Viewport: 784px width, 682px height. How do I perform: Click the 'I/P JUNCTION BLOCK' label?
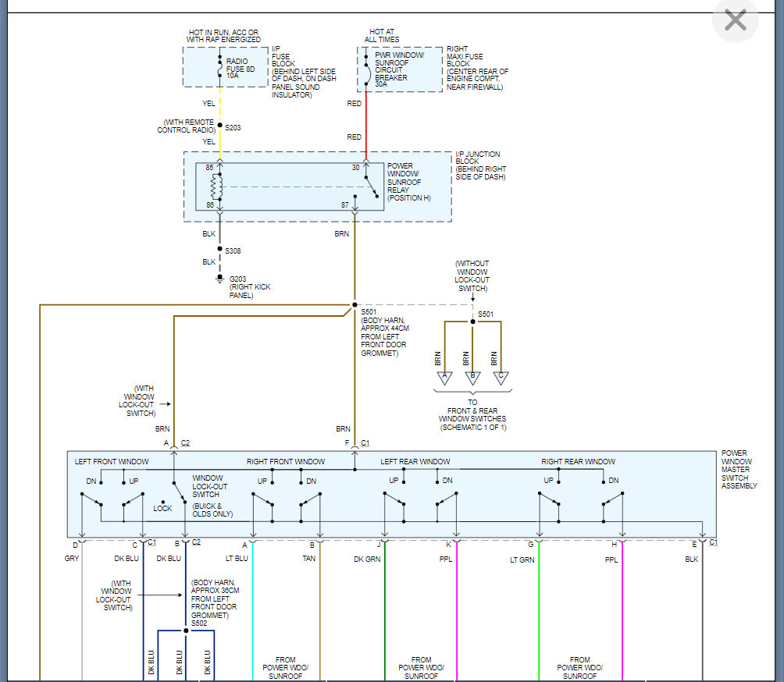tap(480, 165)
